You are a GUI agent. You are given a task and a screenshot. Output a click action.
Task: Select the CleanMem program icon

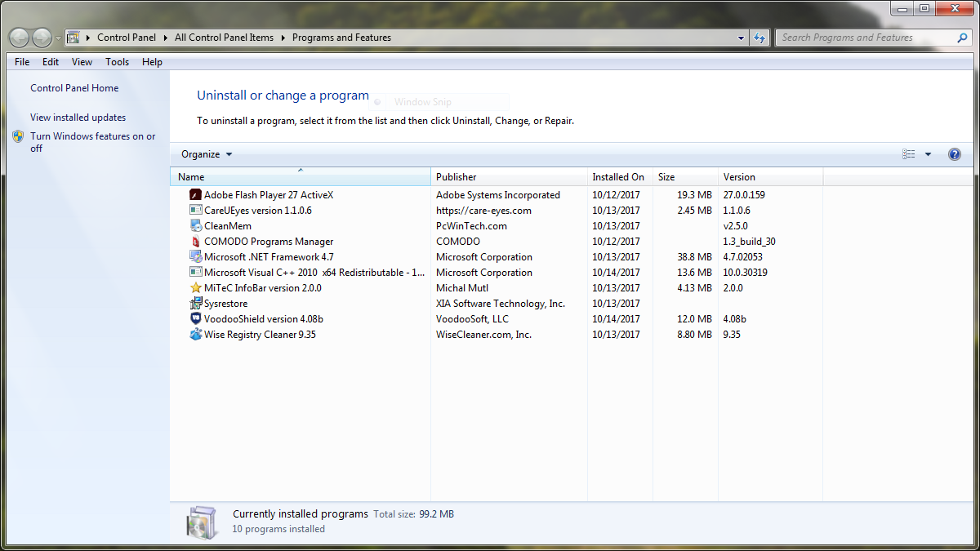click(195, 226)
